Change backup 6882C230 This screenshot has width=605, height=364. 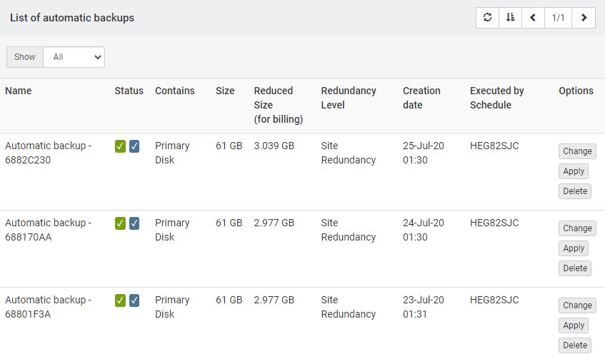pos(577,151)
